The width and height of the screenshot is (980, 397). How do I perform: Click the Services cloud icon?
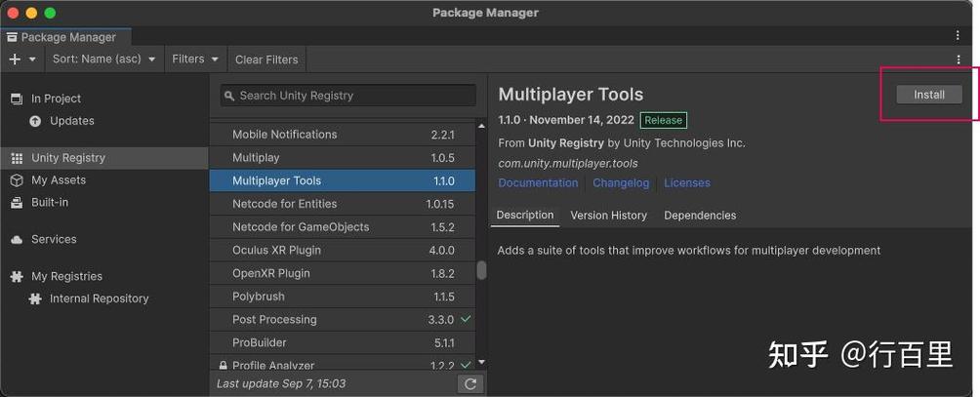click(x=17, y=240)
